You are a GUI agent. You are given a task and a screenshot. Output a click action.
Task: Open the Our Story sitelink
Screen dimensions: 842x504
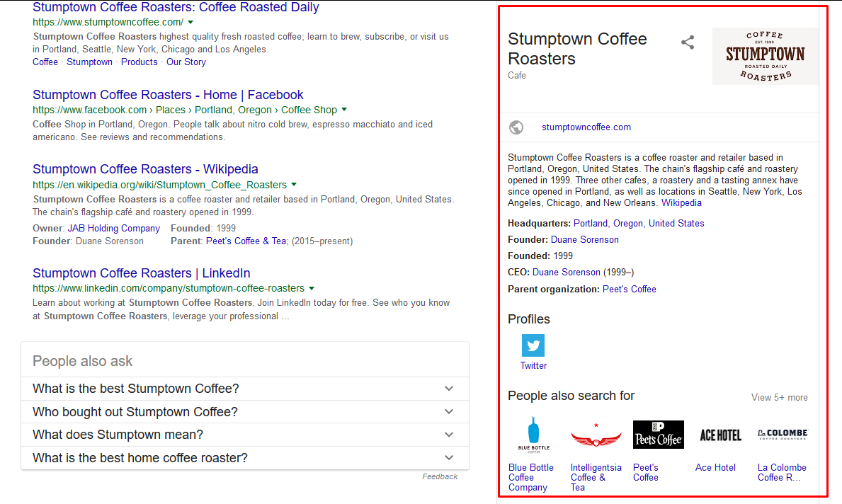186,62
